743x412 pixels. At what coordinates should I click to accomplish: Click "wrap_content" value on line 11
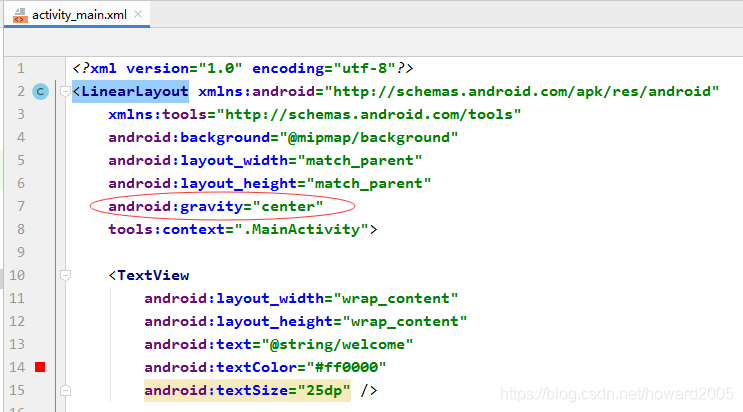[x=396, y=299]
